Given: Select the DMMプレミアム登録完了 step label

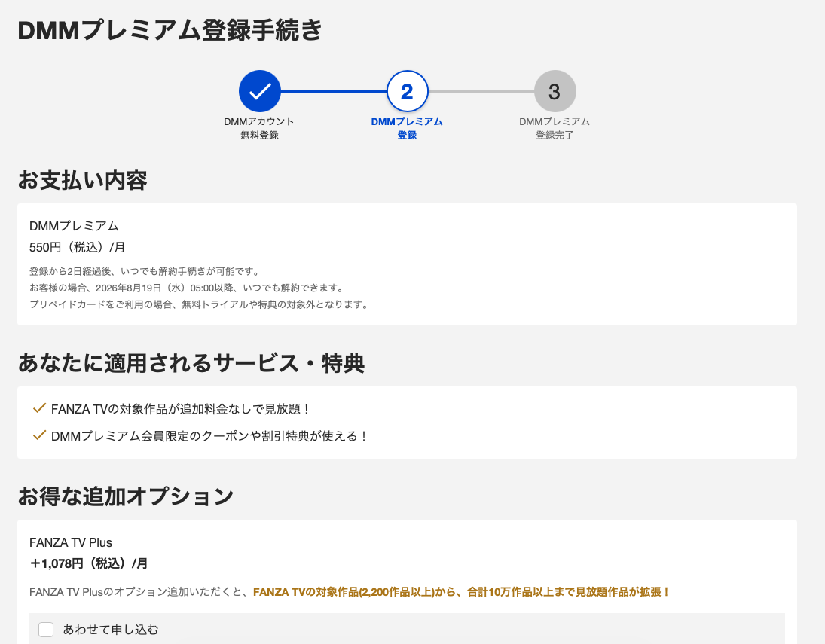Looking at the screenshot, I should [554, 128].
